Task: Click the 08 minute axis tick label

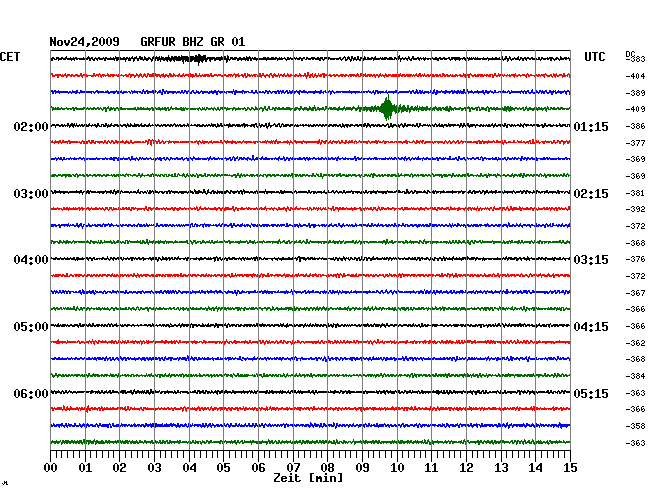Action: [x=327, y=467]
